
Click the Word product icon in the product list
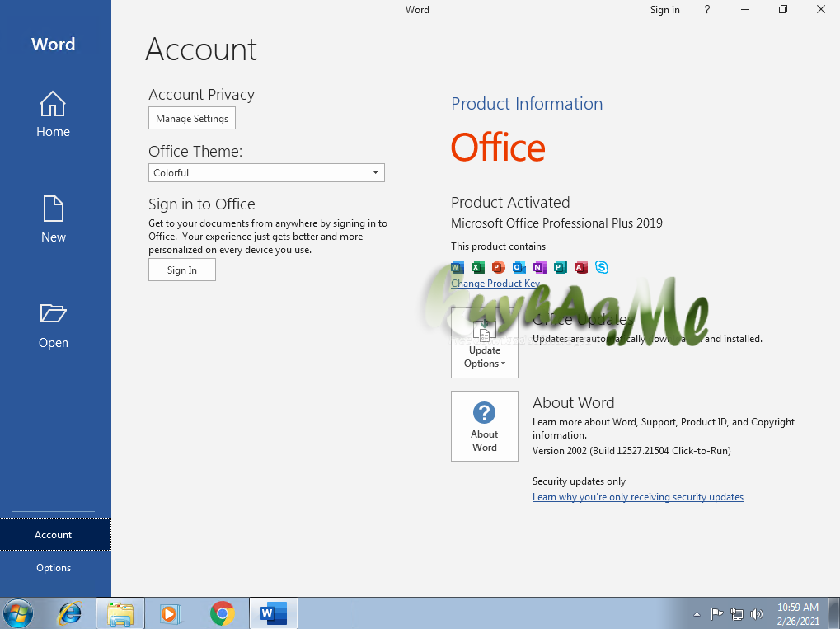458,267
